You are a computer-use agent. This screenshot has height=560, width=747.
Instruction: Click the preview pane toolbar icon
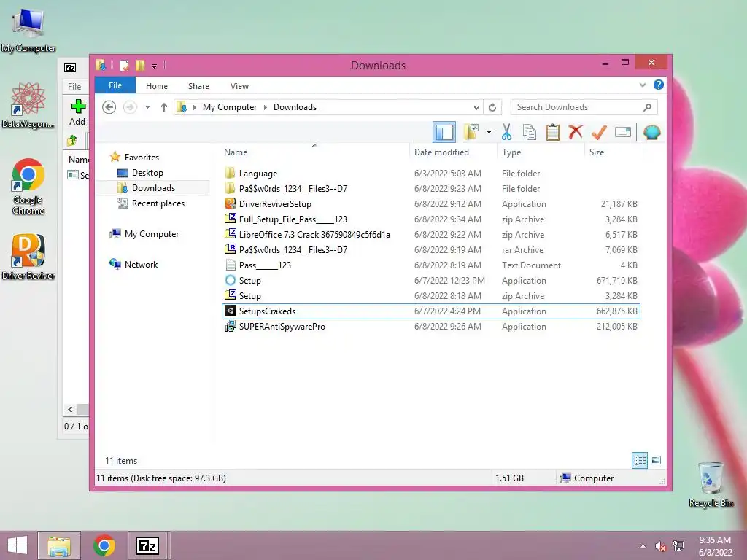click(x=444, y=132)
